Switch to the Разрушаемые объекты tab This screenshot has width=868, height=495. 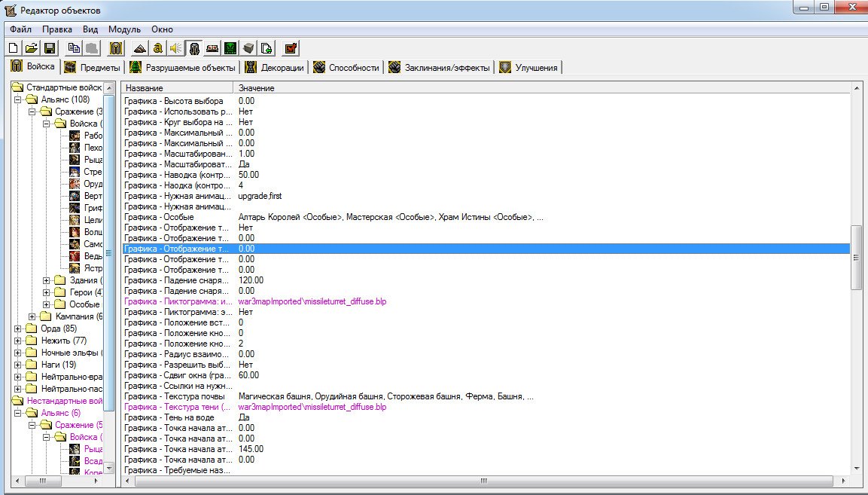click(182, 68)
